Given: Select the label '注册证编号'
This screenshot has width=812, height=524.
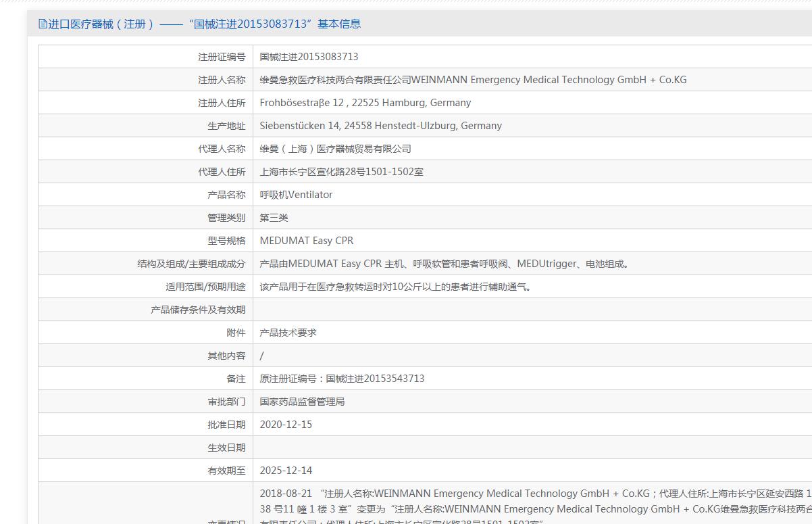Looking at the screenshot, I should point(222,57).
